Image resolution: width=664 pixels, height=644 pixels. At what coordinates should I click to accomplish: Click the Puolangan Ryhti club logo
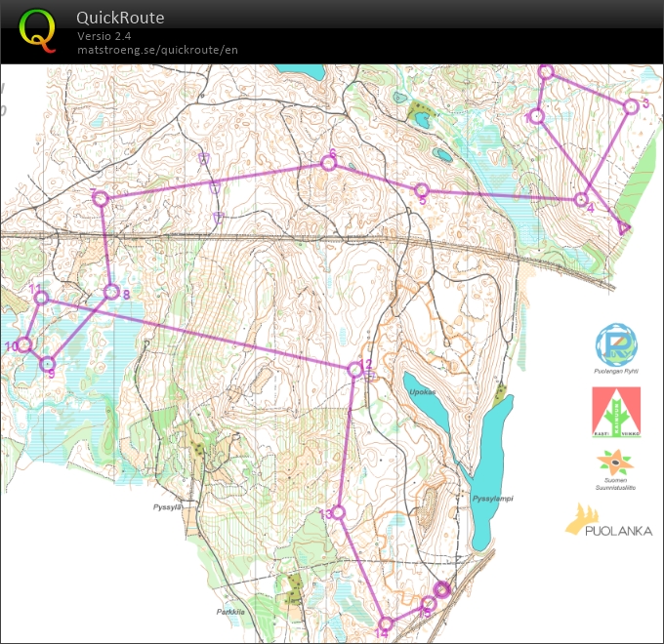(616, 343)
